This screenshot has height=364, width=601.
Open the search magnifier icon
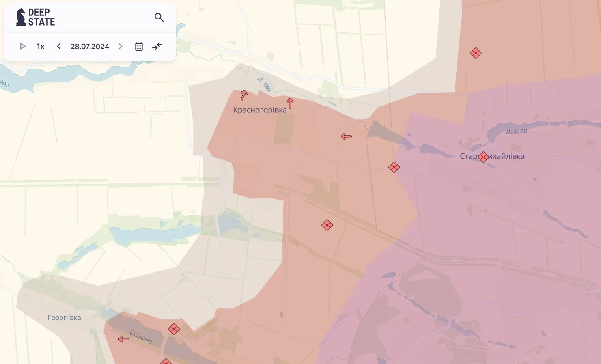pos(159,17)
